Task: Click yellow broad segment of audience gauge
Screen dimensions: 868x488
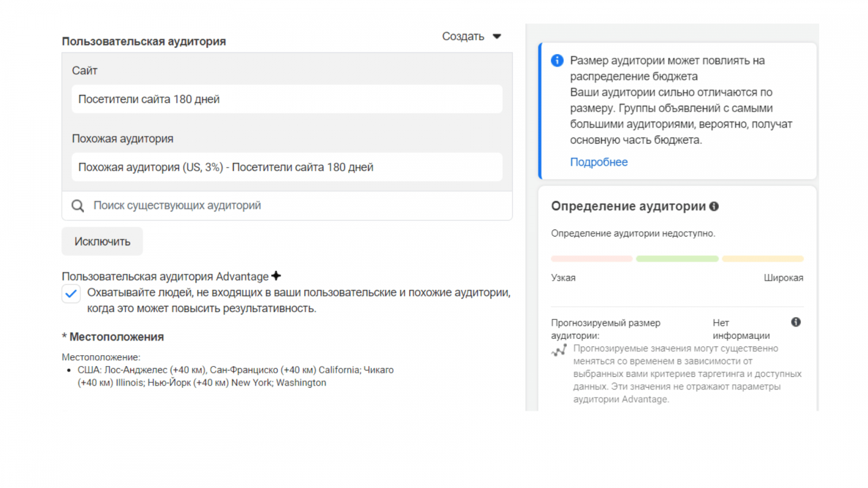Action: tap(763, 259)
